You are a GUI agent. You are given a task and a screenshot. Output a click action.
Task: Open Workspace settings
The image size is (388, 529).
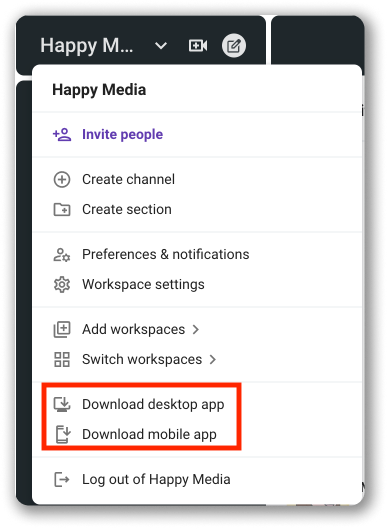click(x=143, y=284)
